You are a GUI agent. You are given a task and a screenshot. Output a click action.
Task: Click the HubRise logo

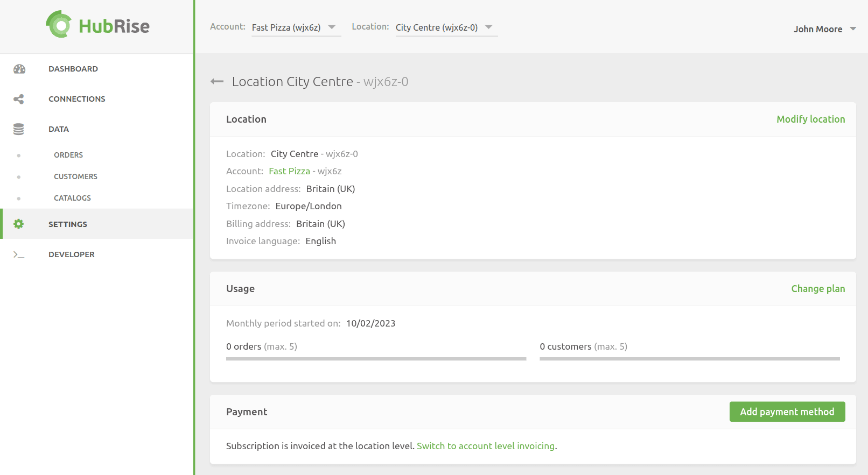97,25
